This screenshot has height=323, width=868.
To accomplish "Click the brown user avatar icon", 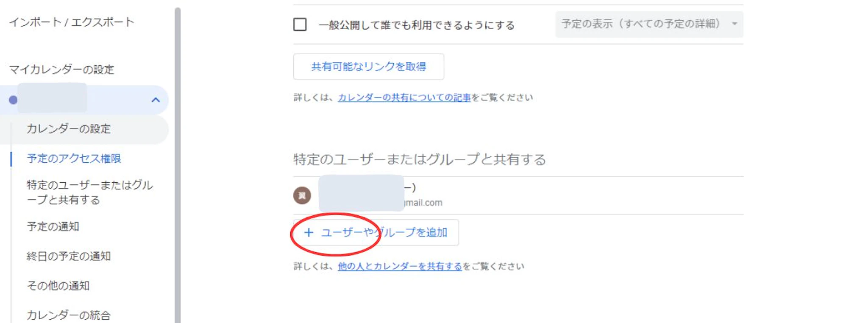I will (x=302, y=195).
